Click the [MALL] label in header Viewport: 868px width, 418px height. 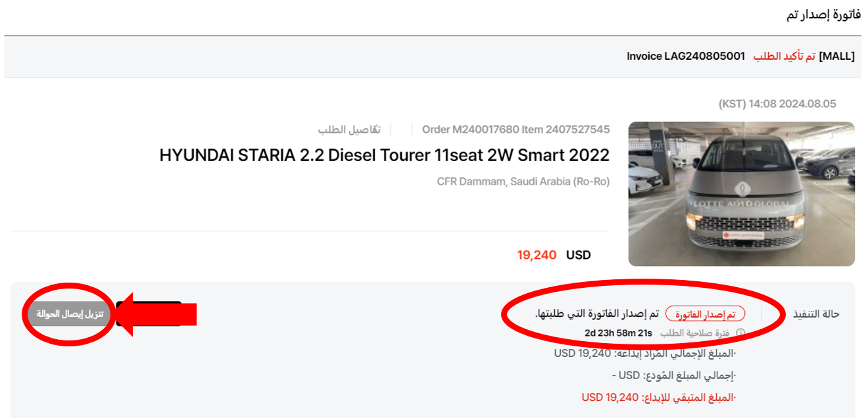[836, 57]
